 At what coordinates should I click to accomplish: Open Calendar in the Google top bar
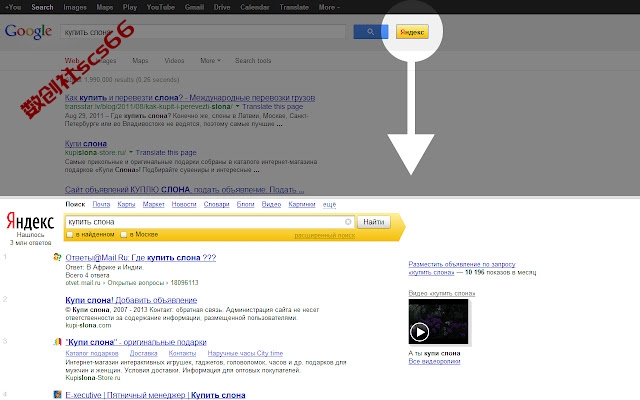(255, 7)
